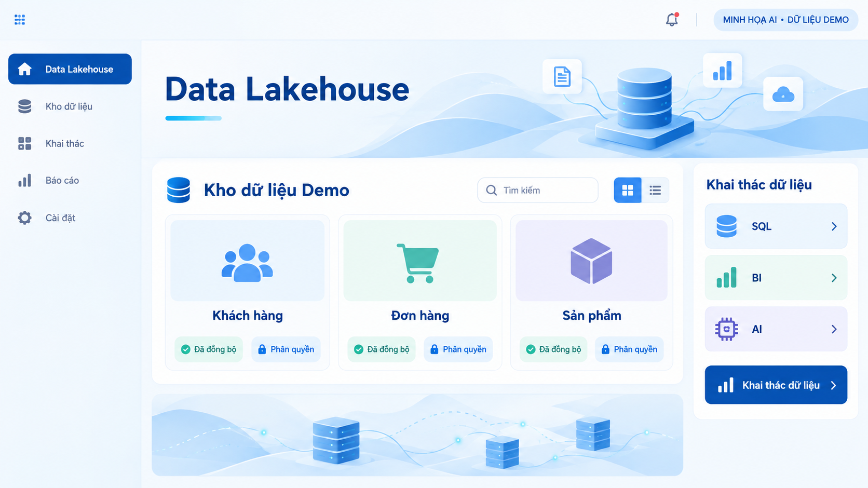Click the magnifier icon in the search box
The image size is (868, 488).
point(491,190)
